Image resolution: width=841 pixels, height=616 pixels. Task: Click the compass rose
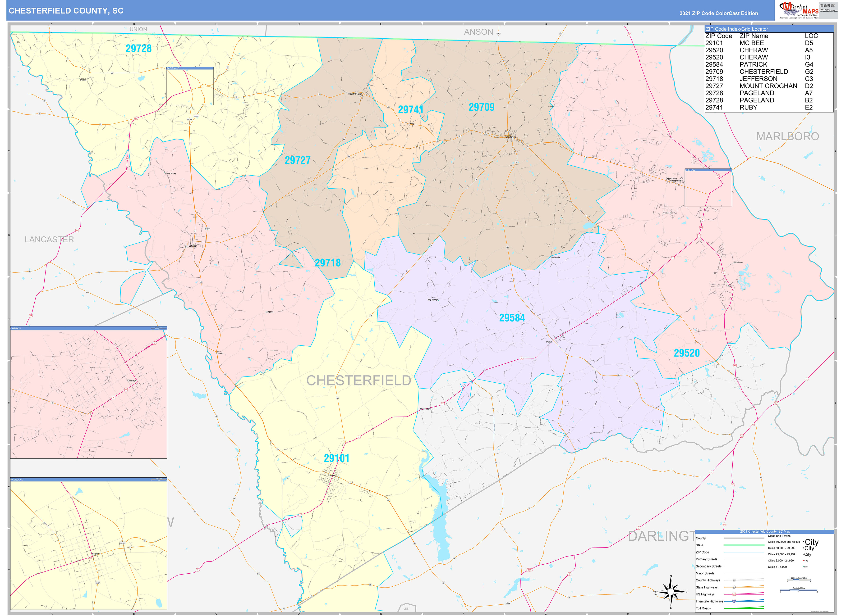[671, 591]
